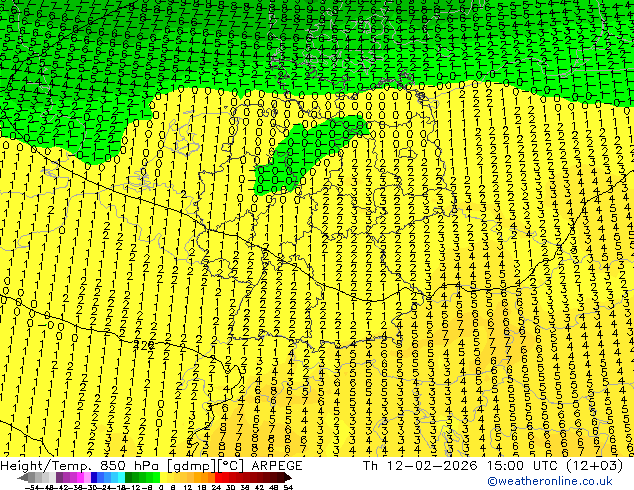Click the 0 value on the colour scale

pyautogui.click(x=161, y=488)
